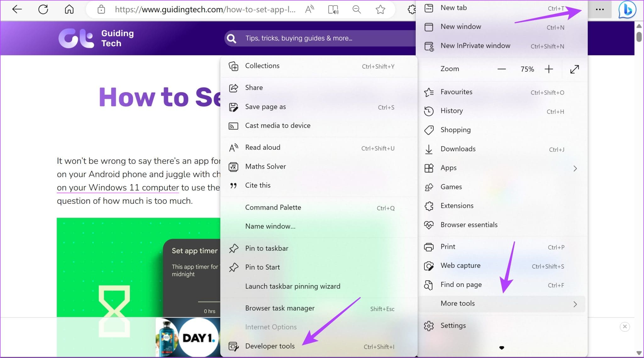The width and height of the screenshot is (644, 358).
Task: Add page to favourites via the star icon
Action: pos(380,9)
